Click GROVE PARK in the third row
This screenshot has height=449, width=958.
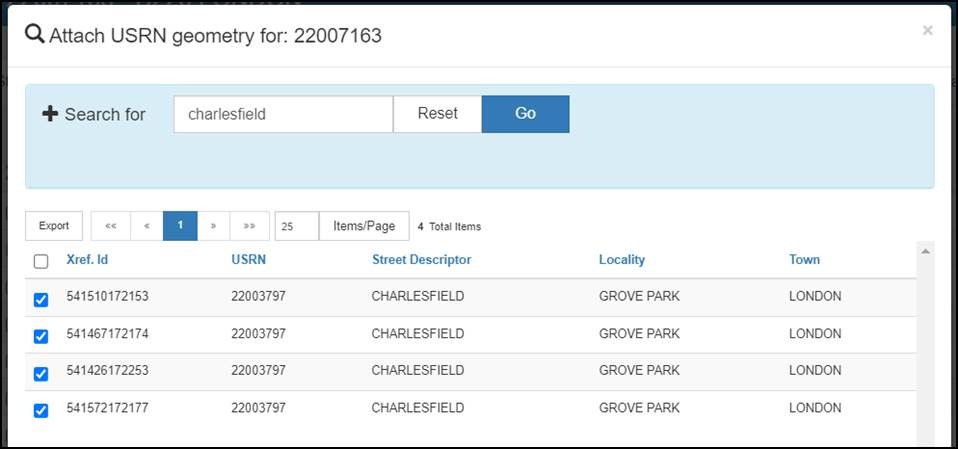[639, 371]
